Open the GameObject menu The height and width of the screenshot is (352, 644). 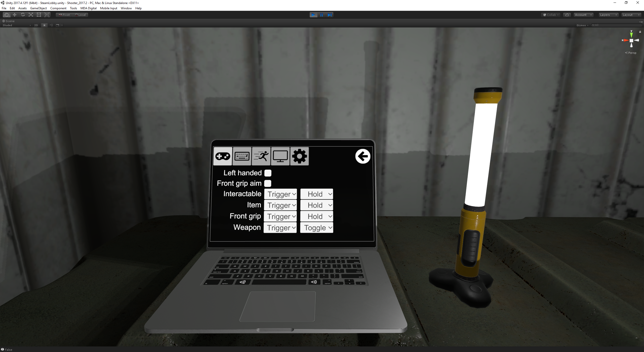(x=38, y=8)
